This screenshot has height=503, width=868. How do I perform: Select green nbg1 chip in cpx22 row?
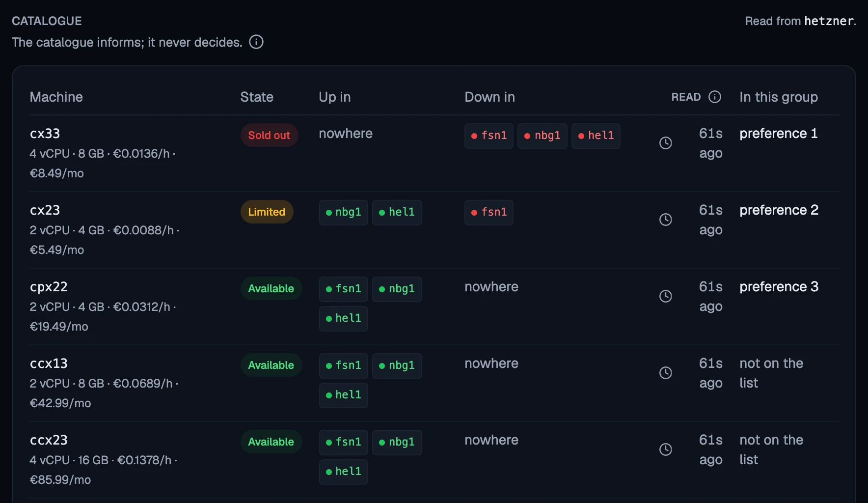click(x=397, y=289)
